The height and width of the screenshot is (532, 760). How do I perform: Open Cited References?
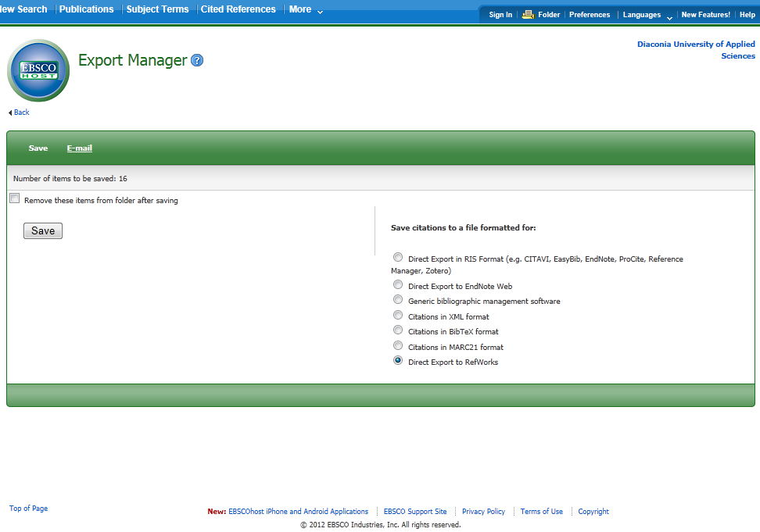pyautogui.click(x=238, y=9)
